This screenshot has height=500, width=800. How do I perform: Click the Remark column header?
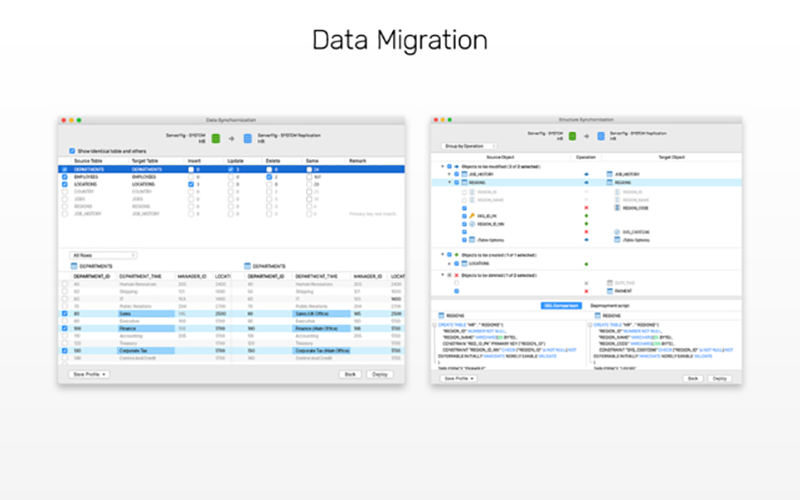[358, 161]
